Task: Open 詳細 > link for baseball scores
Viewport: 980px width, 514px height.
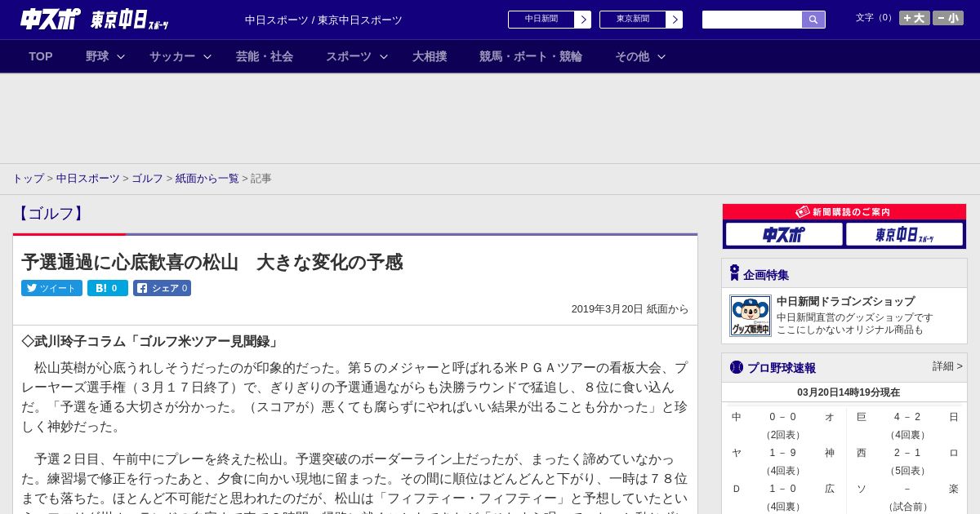Action: point(947,366)
